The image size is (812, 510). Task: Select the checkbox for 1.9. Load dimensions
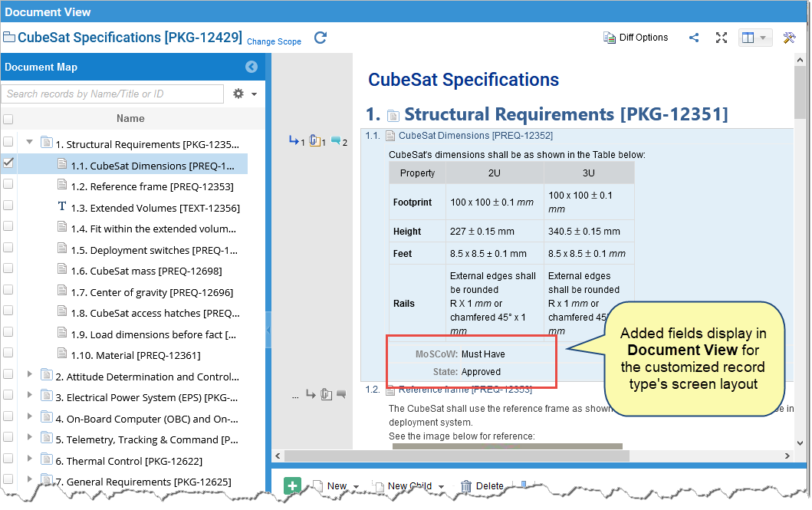click(8, 331)
